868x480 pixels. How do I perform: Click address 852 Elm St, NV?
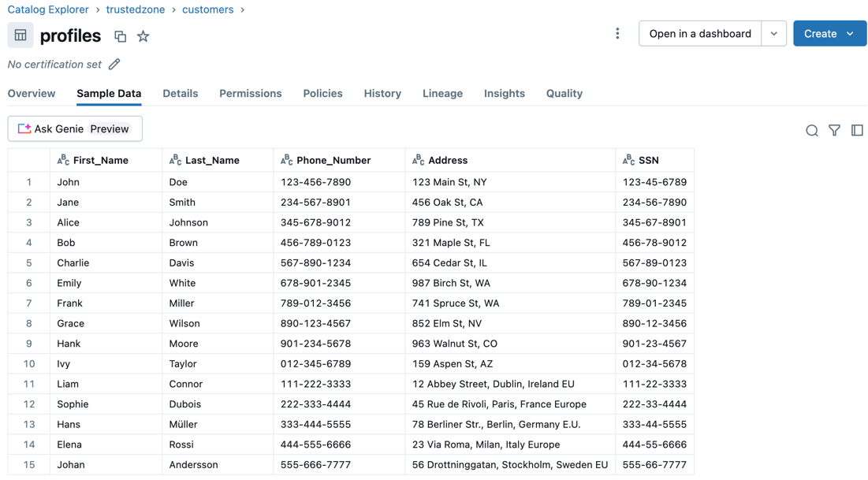coord(510,323)
